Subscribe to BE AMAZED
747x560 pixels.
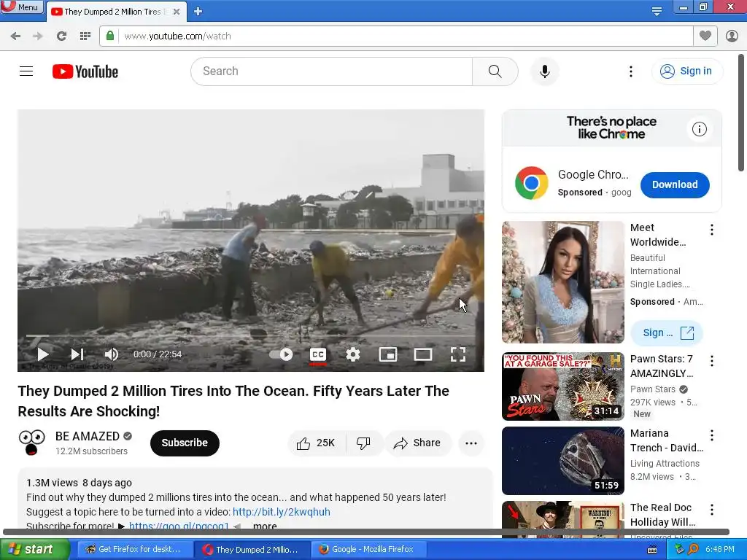point(185,443)
